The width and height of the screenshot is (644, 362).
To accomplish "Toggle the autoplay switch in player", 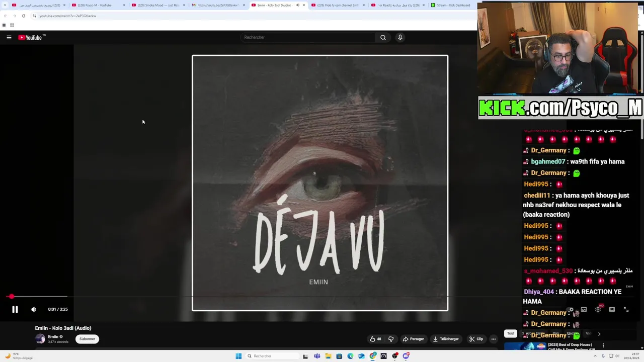I will coord(570,310).
